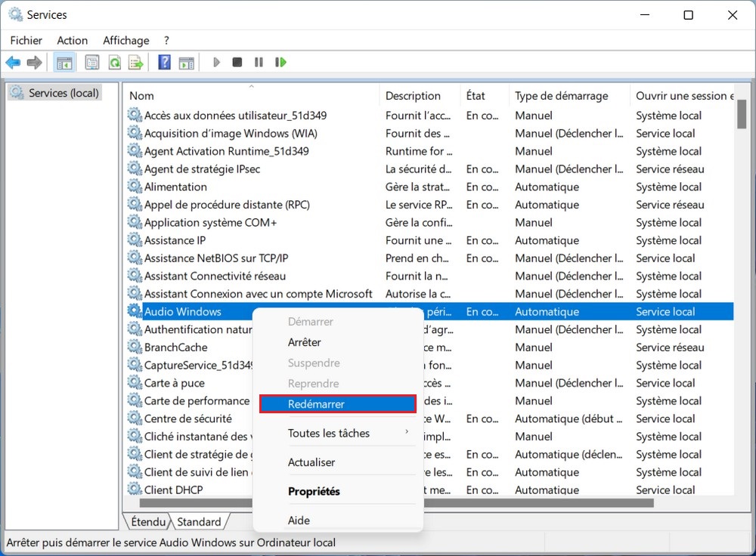Screen dimensions: 756x556
Task: Switch to the Standard tab
Action: click(x=199, y=521)
